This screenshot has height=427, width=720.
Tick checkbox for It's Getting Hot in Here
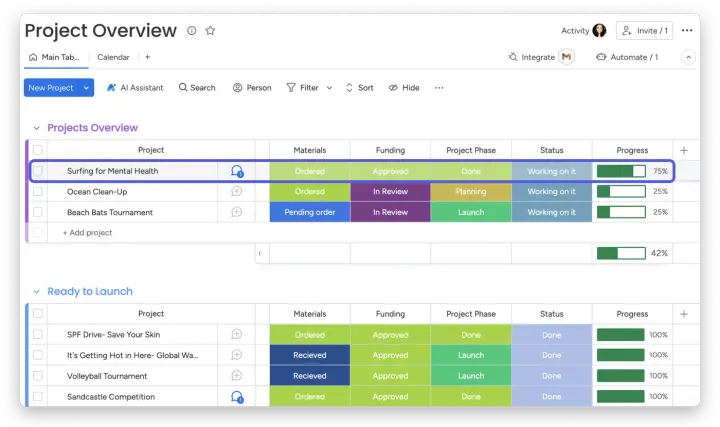point(38,355)
